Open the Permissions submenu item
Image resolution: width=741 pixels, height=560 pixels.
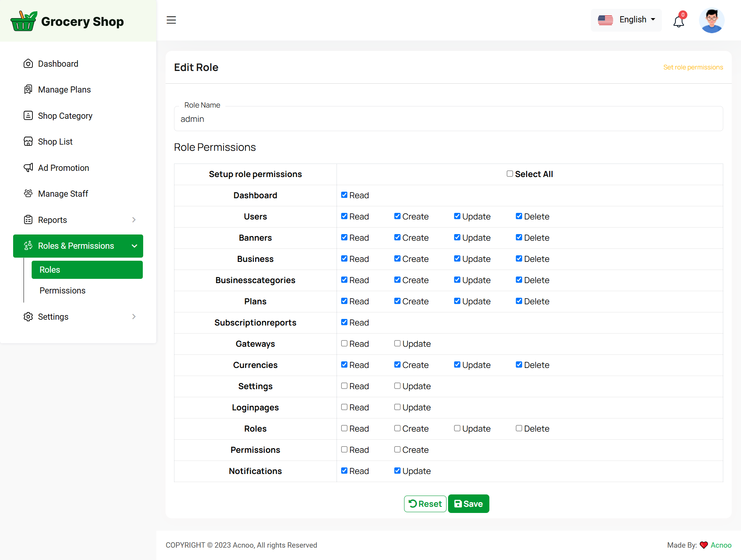pos(63,290)
